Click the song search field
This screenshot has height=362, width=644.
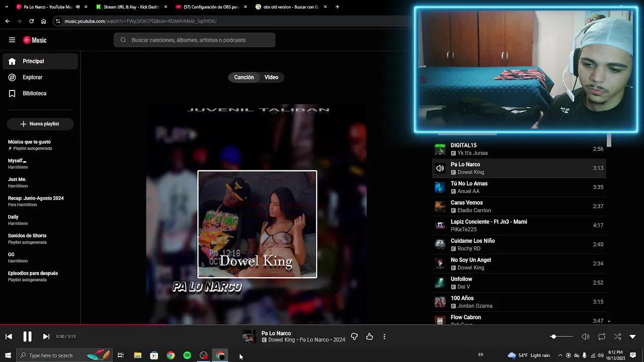(194, 40)
